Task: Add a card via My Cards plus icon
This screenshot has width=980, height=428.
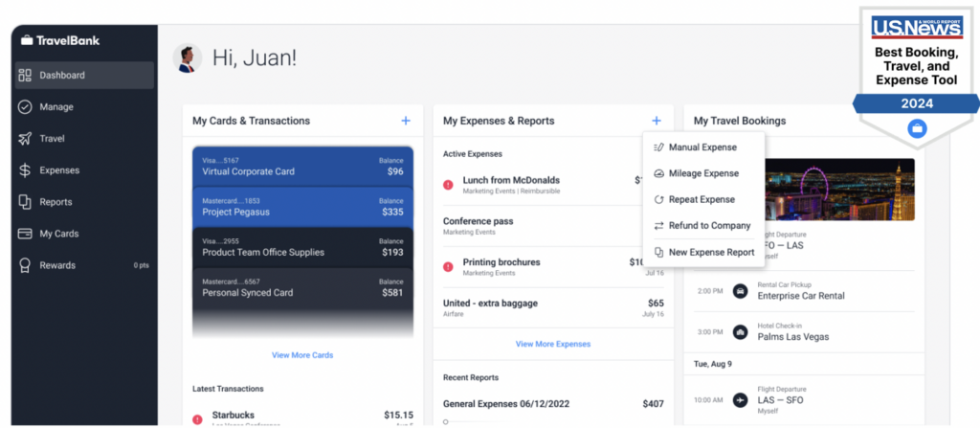Action: click(406, 121)
